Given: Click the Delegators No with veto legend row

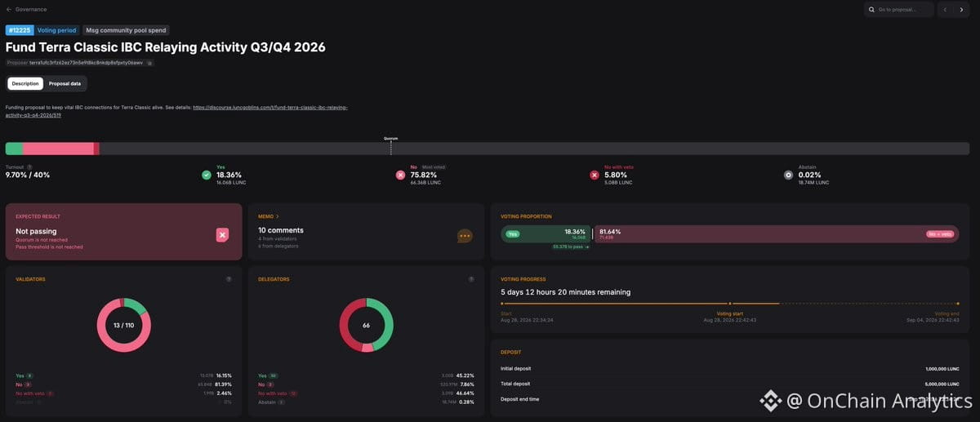Looking at the screenshot, I should coord(366,393).
